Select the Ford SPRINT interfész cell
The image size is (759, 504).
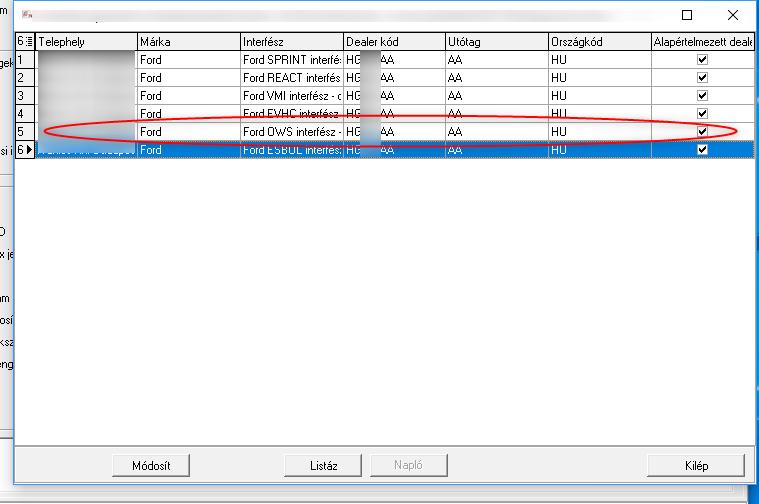[x=292, y=60]
